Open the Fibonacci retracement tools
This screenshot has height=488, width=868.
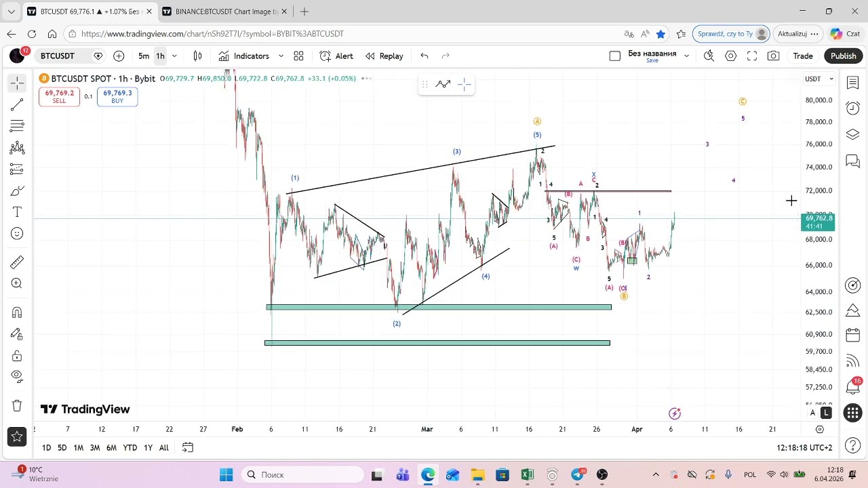click(x=17, y=126)
